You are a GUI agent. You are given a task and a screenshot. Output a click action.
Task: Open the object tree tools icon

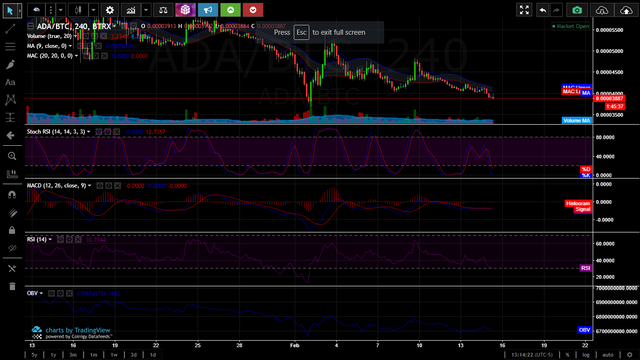12,269
